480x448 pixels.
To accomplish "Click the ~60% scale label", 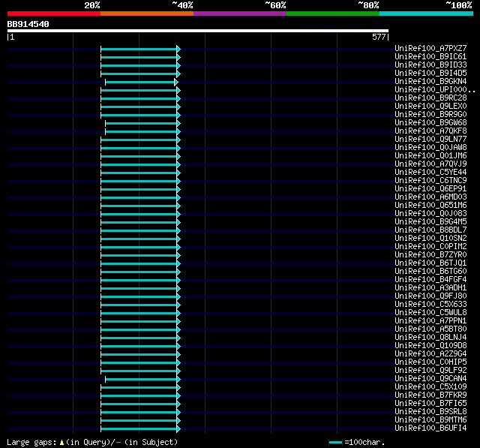I will click(275, 5).
